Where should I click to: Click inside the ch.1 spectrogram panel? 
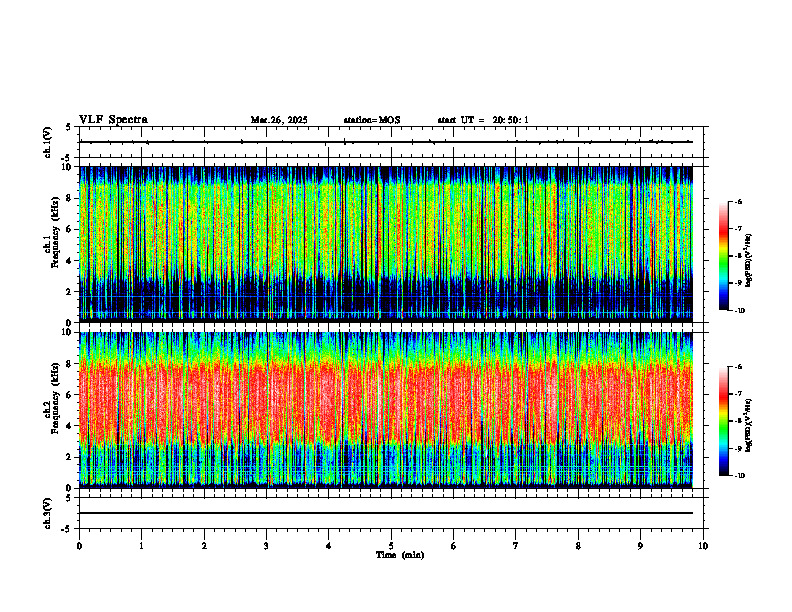click(x=386, y=244)
